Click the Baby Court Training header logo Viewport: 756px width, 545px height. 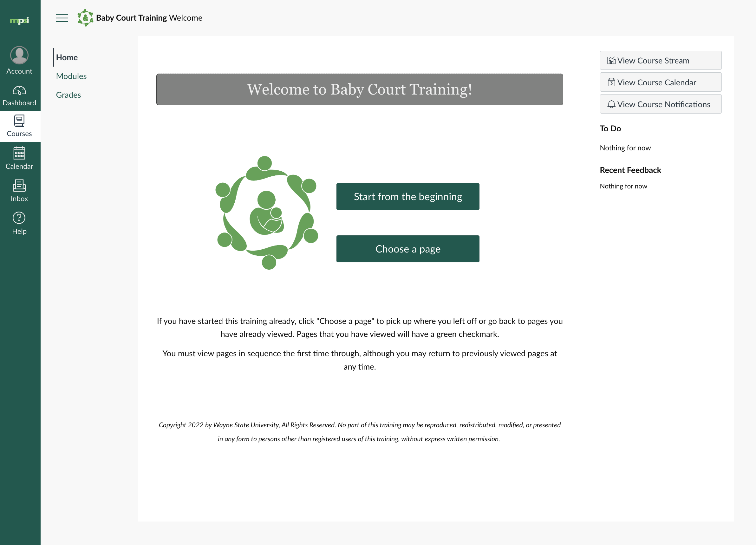pos(85,18)
